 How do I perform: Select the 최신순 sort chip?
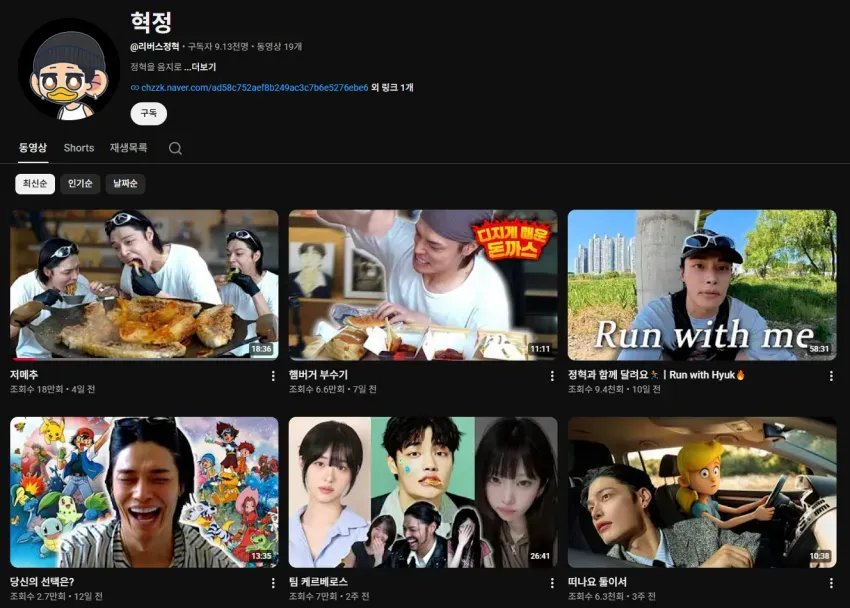[35, 184]
